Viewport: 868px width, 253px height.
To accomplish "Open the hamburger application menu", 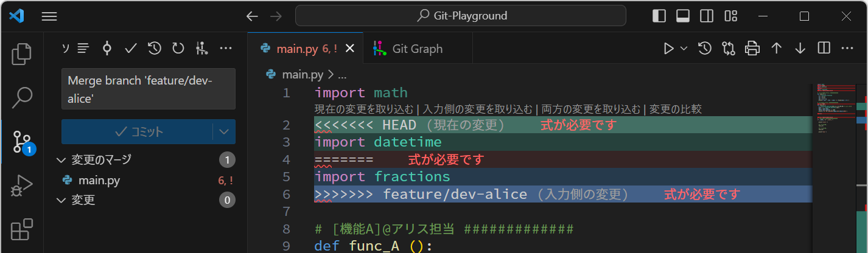I will [49, 16].
